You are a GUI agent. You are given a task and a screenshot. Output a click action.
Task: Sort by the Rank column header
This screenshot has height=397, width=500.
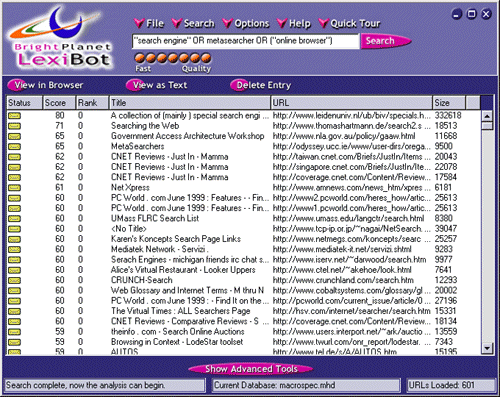pos(92,103)
